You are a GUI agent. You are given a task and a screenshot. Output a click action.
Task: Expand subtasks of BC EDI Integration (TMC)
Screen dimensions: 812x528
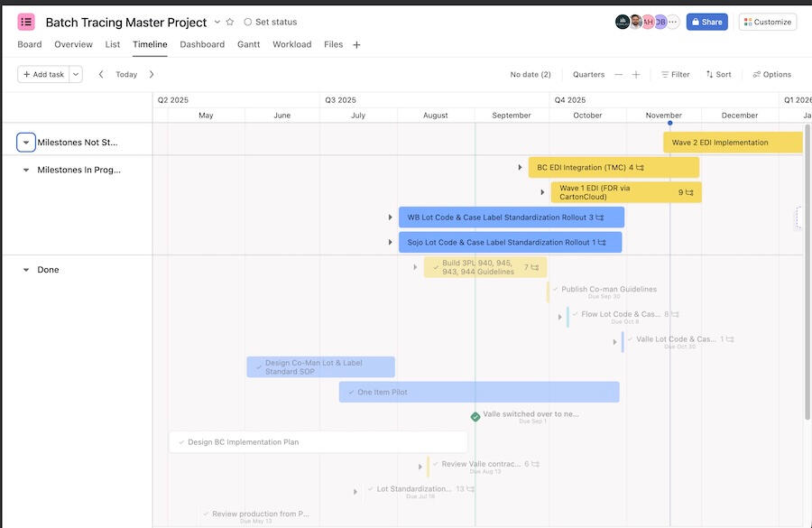[521, 166]
